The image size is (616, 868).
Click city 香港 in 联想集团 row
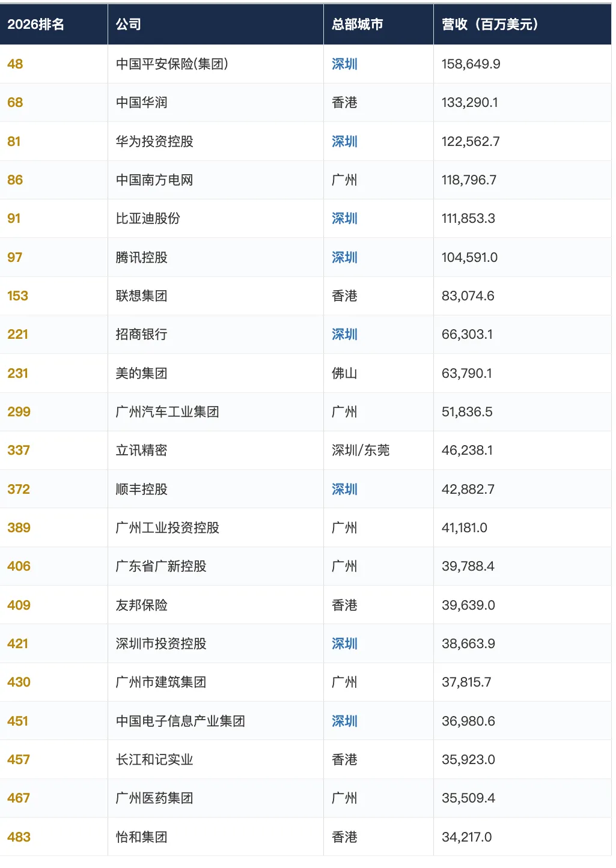(344, 296)
